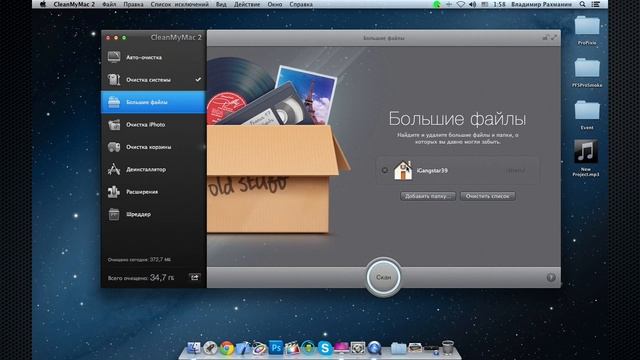
Task: Open the Вид menu
Action: 221,4
